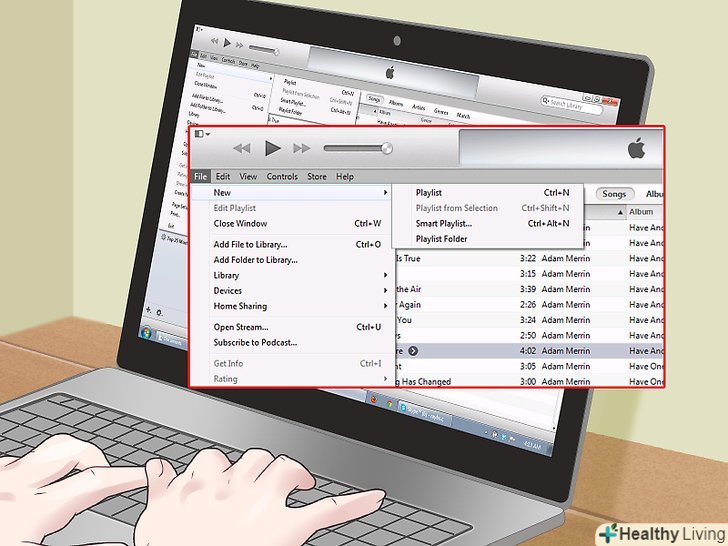Switch to the Match tab on the laptop screen
The height and width of the screenshot is (546, 728).
click(x=463, y=115)
